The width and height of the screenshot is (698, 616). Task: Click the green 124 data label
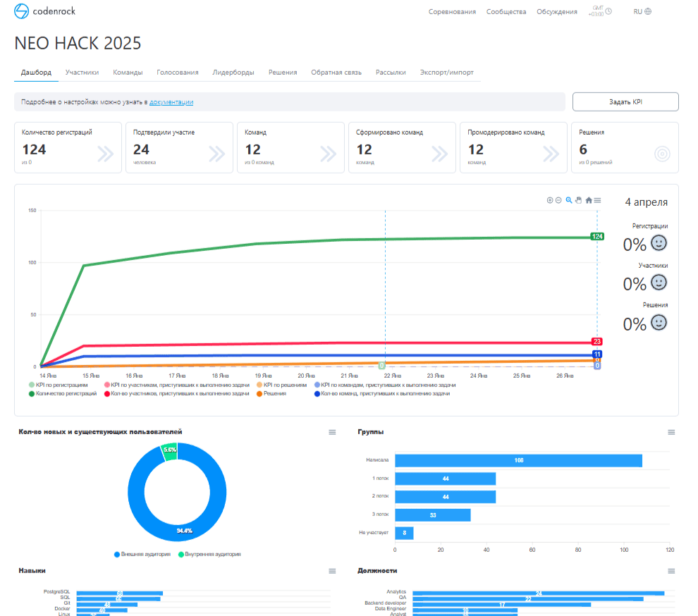click(597, 236)
